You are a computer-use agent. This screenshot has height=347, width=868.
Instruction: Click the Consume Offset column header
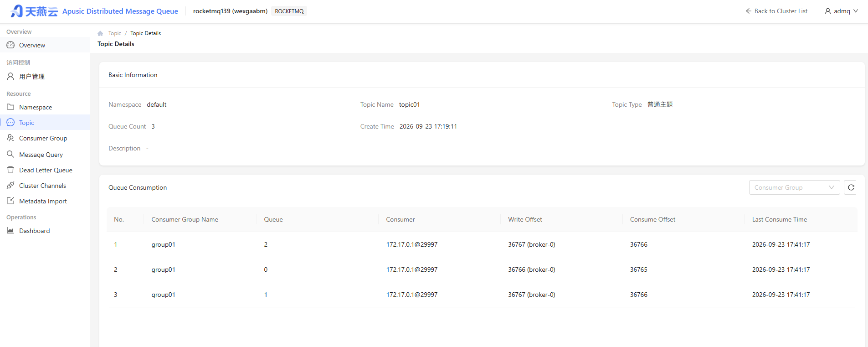652,219
